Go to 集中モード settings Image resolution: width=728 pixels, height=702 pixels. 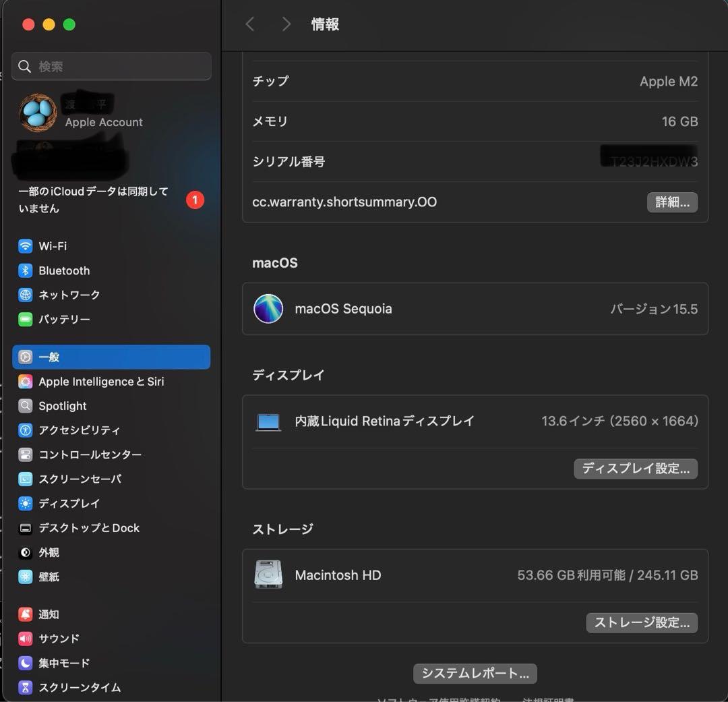pyautogui.click(x=64, y=663)
